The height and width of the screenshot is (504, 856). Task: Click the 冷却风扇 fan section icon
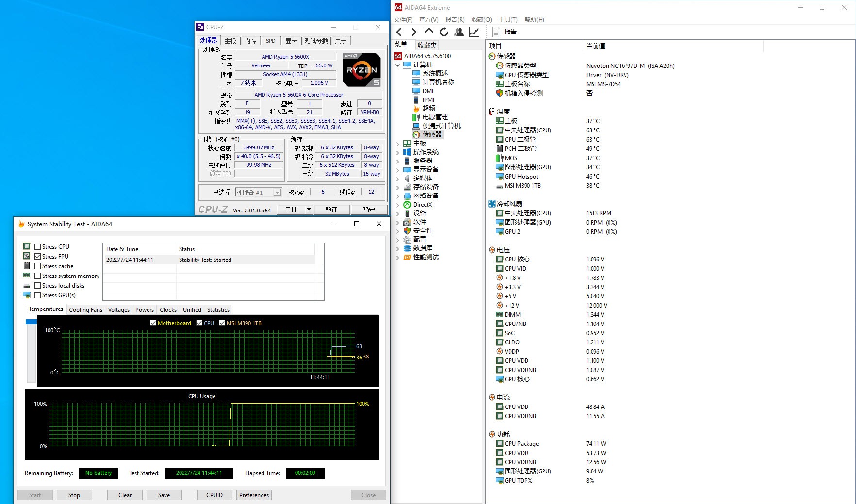click(492, 204)
